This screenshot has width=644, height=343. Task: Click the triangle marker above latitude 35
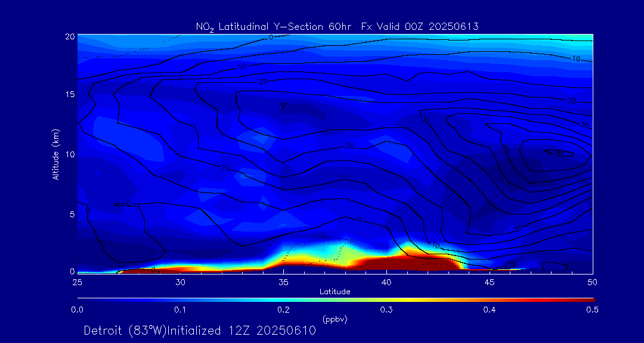[x=283, y=106]
